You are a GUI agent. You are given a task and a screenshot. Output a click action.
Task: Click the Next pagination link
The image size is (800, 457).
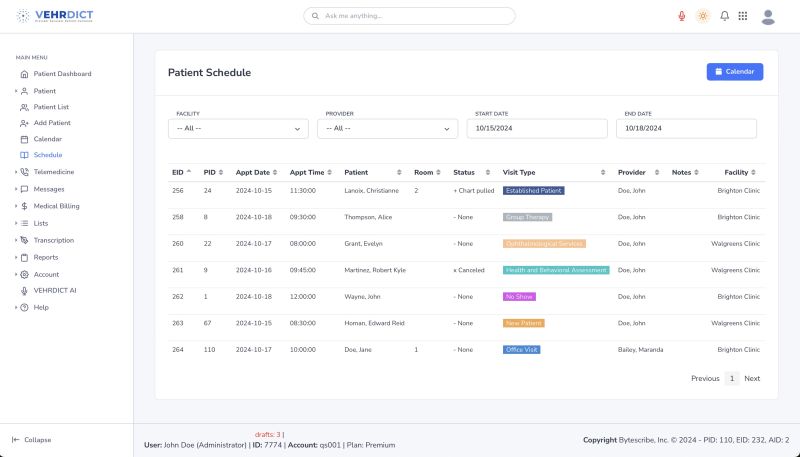pos(752,379)
